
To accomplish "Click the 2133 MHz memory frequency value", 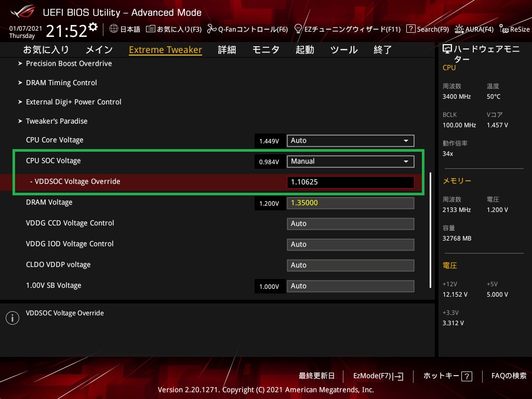I will pyautogui.click(x=457, y=210).
